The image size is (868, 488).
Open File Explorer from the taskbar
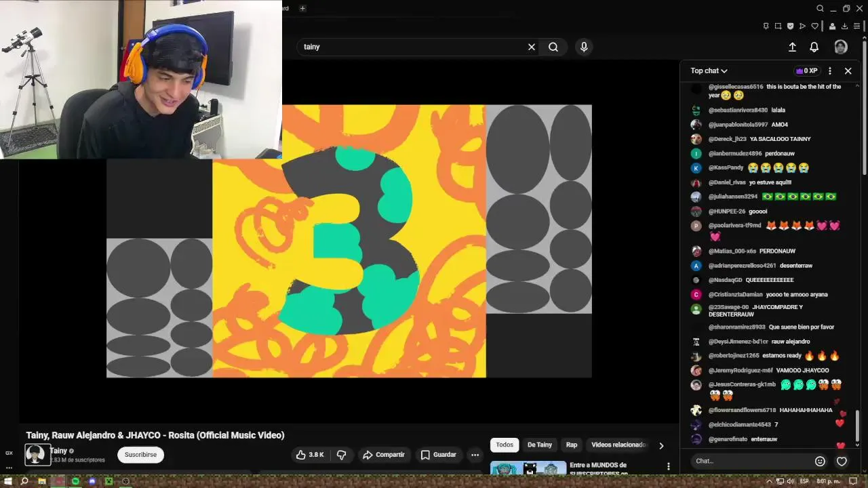click(41, 481)
